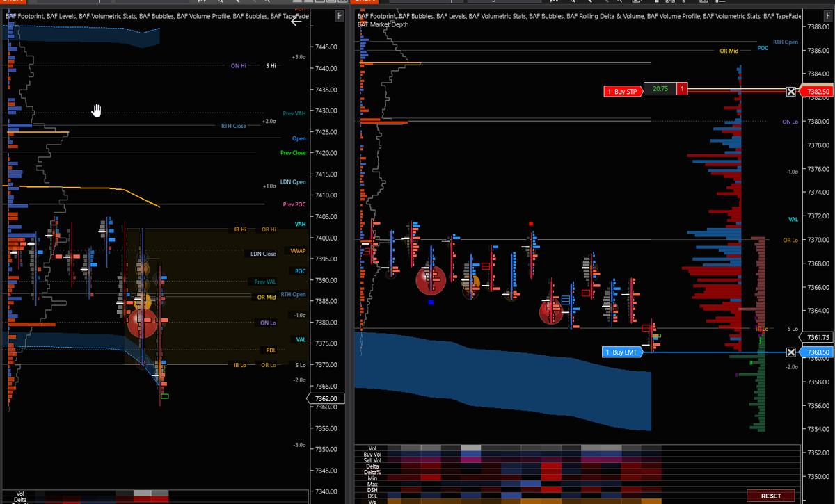Click the LDN Open level label
The height and width of the screenshot is (504, 835).
pos(293,182)
